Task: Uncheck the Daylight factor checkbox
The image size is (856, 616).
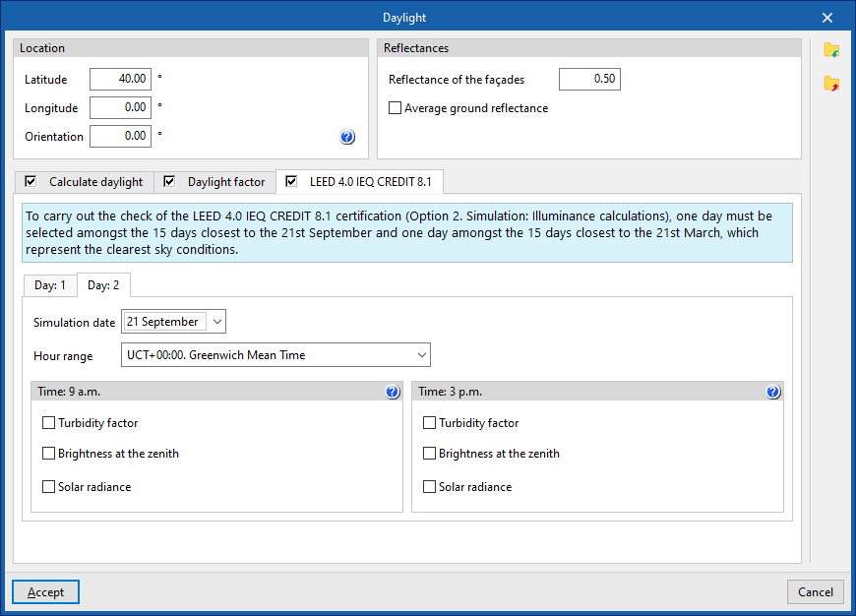Action: point(169,181)
